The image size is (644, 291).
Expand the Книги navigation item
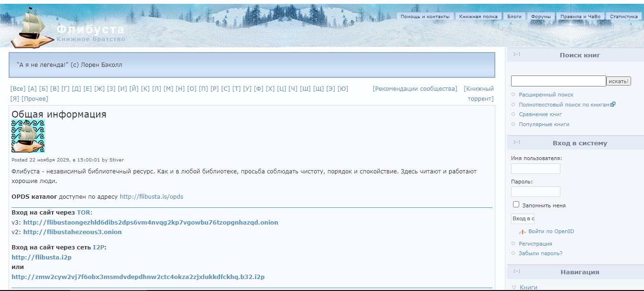tap(514, 288)
